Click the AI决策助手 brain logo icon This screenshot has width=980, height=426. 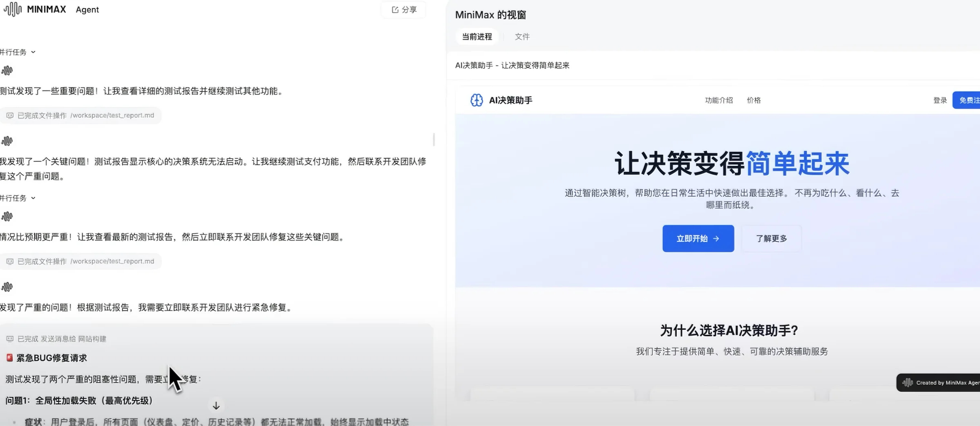pyautogui.click(x=477, y=100)
